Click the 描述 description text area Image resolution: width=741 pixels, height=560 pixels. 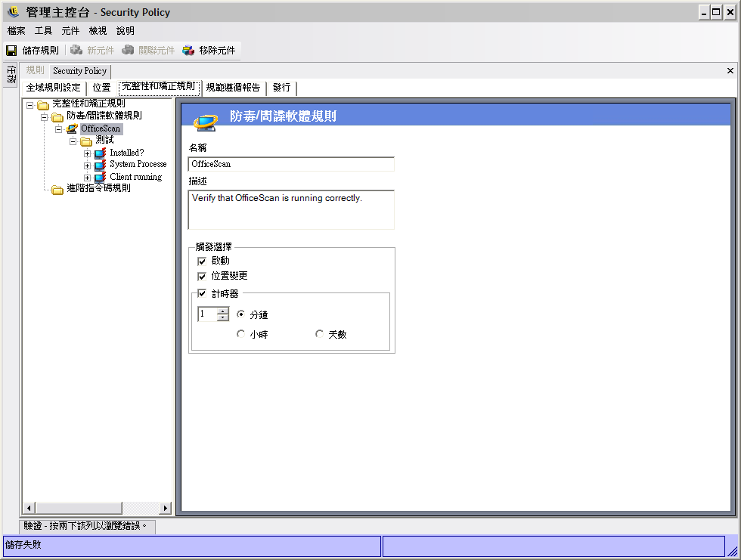click(x=291, y=209)
